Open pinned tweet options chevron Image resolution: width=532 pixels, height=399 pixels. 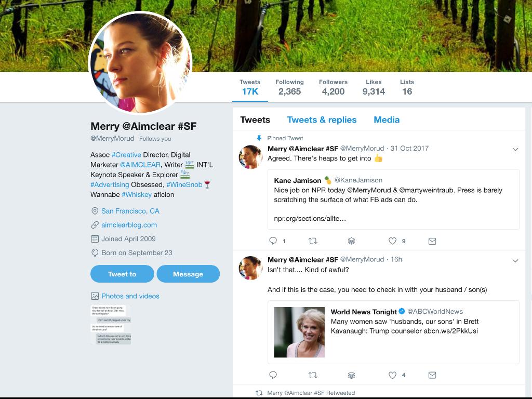point(515,149)
